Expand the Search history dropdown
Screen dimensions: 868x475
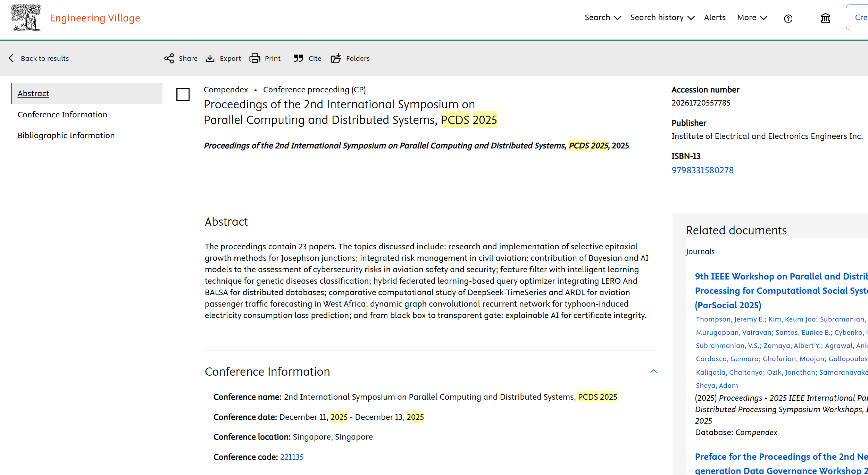662,18
